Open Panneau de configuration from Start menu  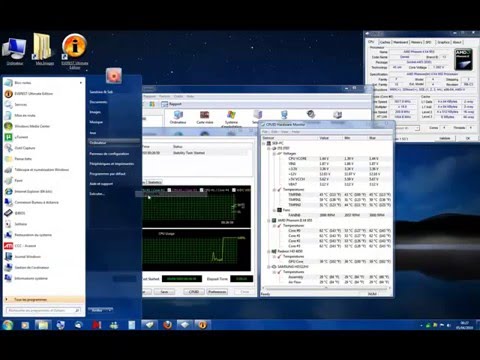pyautogui.click(x=109, y=154)
